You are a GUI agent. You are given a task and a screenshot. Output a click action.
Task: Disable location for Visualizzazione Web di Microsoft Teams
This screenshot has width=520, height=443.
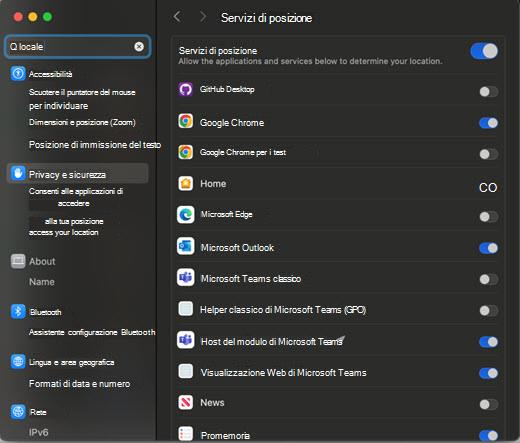[489, 373]
